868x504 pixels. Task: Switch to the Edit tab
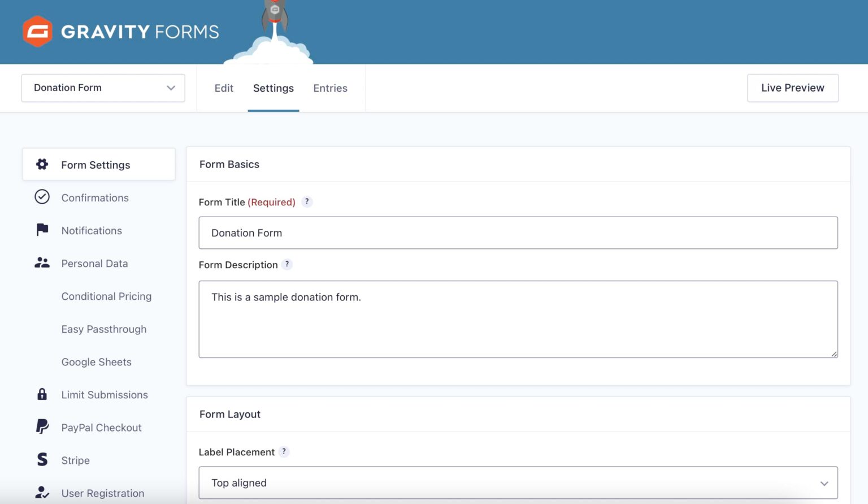click(224, 88)
